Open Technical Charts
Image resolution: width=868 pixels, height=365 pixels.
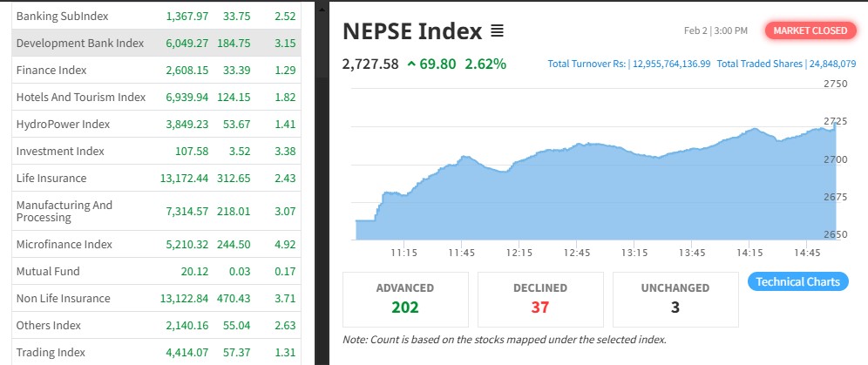(797, 281)
